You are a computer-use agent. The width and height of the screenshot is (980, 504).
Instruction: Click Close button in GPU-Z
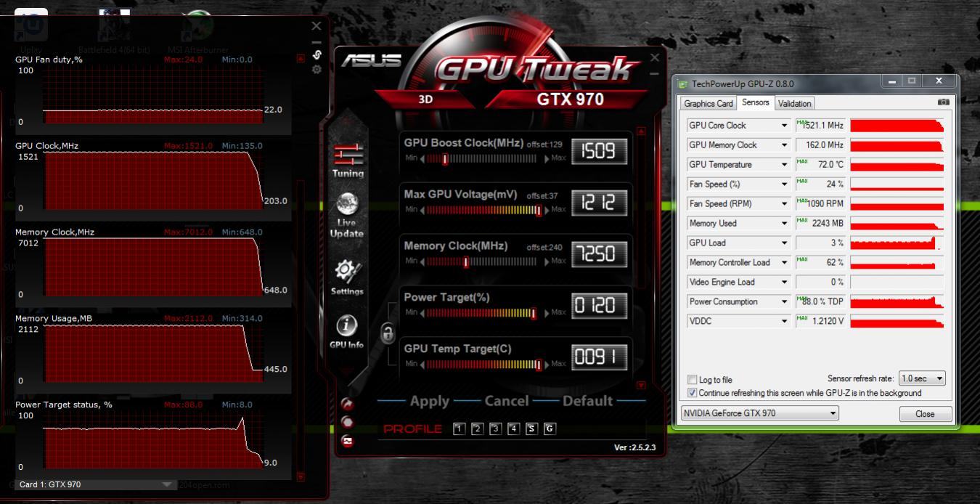925,414
